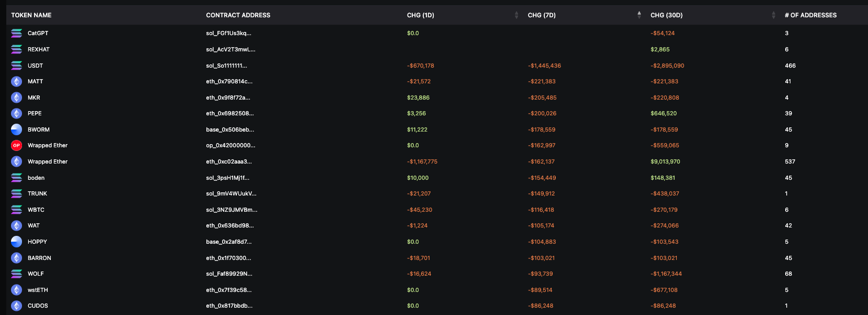
Task: Click the Solana icon beside WBTC
Action: (x=17, y=210)
